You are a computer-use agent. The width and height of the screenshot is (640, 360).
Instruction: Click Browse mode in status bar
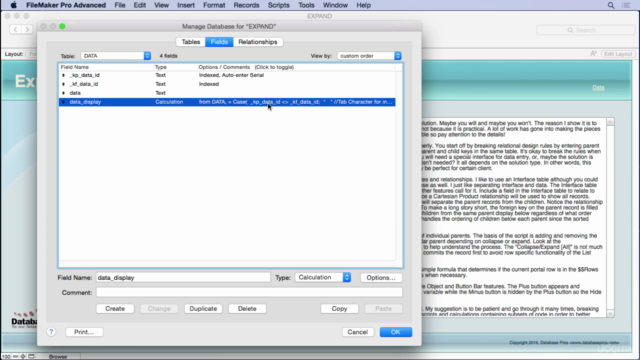tap(58, 357)
